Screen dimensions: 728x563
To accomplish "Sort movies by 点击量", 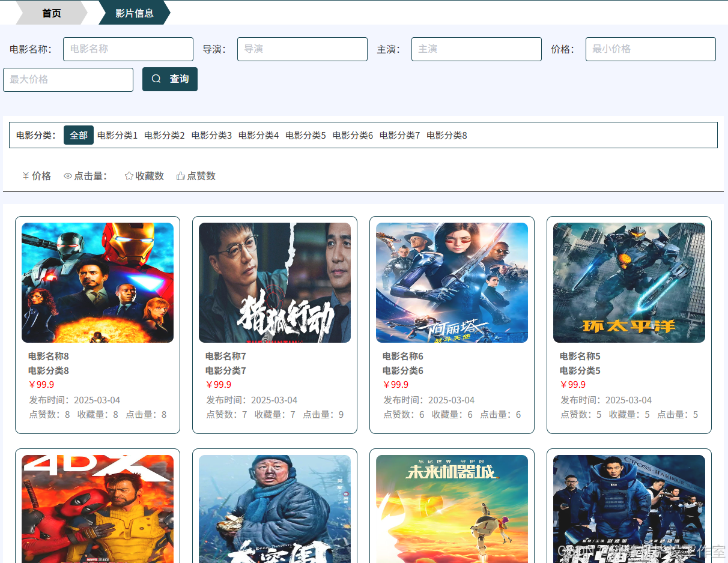I will pos(85,176).
